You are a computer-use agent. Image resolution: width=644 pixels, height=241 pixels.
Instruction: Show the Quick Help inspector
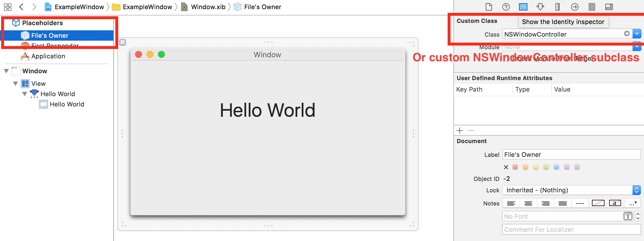(506, 7)
